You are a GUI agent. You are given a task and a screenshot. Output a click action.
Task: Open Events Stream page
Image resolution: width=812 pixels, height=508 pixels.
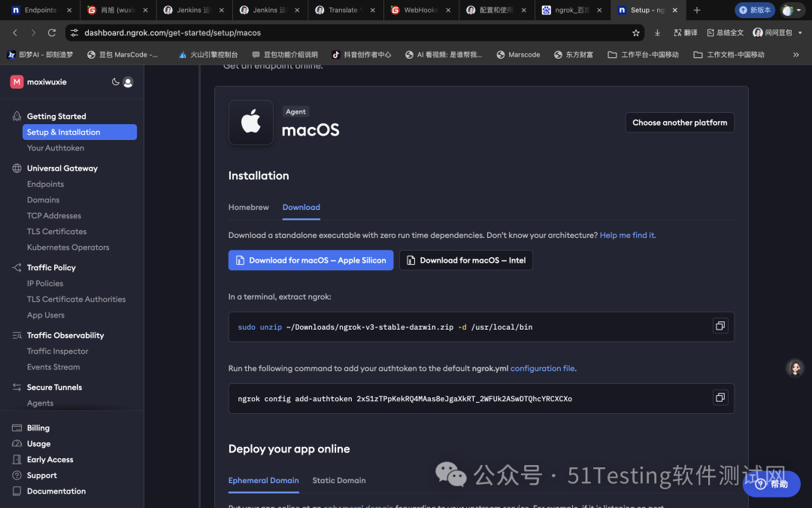pos(53,367)
